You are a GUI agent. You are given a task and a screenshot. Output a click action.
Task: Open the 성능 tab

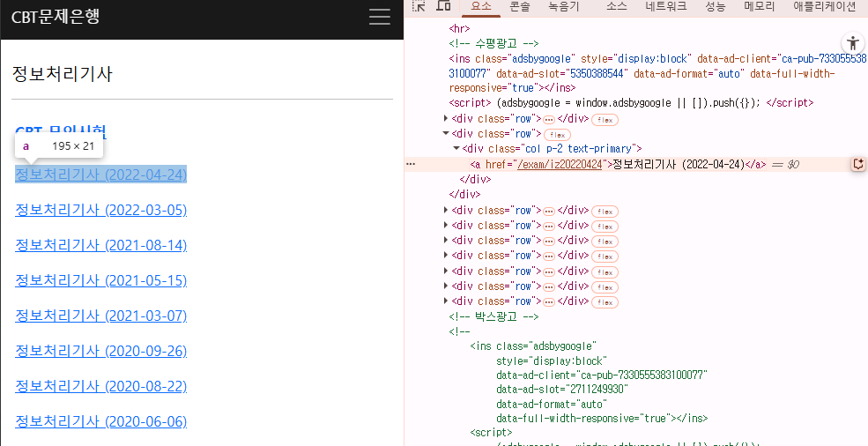(x=716, y=7)
